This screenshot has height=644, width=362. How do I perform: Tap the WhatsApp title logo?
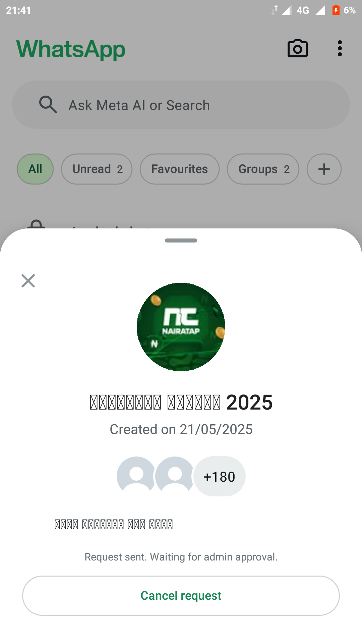pos(71,50)
